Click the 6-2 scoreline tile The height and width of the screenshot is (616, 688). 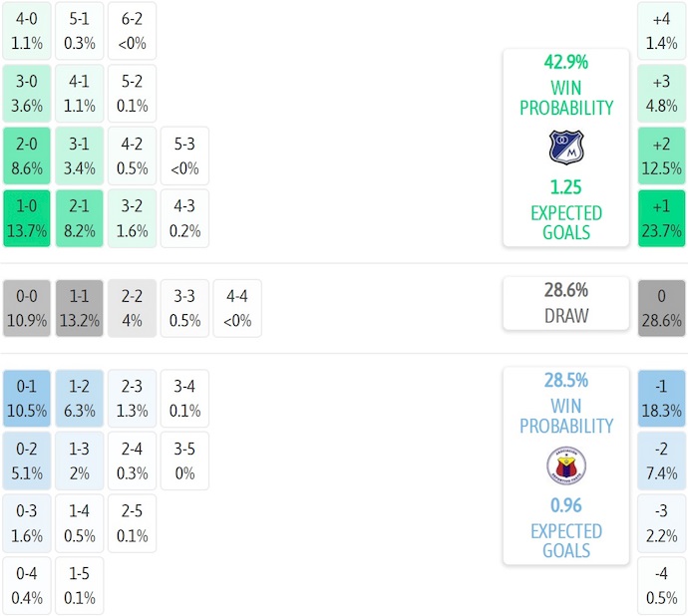132,31
